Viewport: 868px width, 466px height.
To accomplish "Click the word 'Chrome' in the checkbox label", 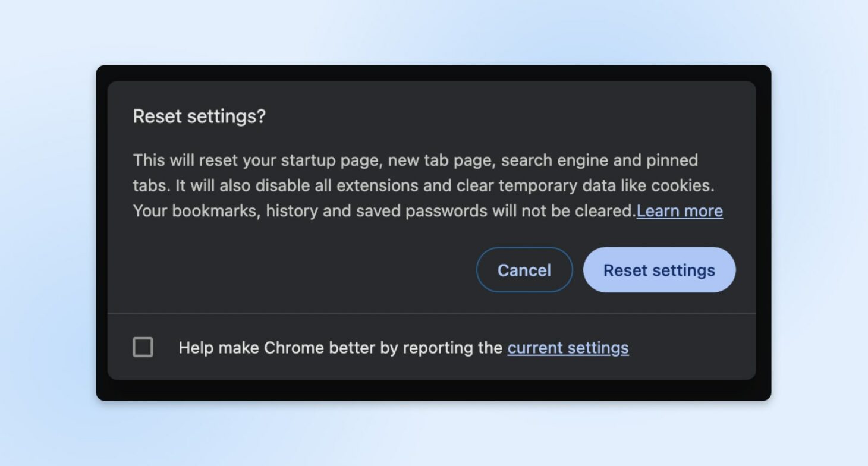I will [291, 348].
